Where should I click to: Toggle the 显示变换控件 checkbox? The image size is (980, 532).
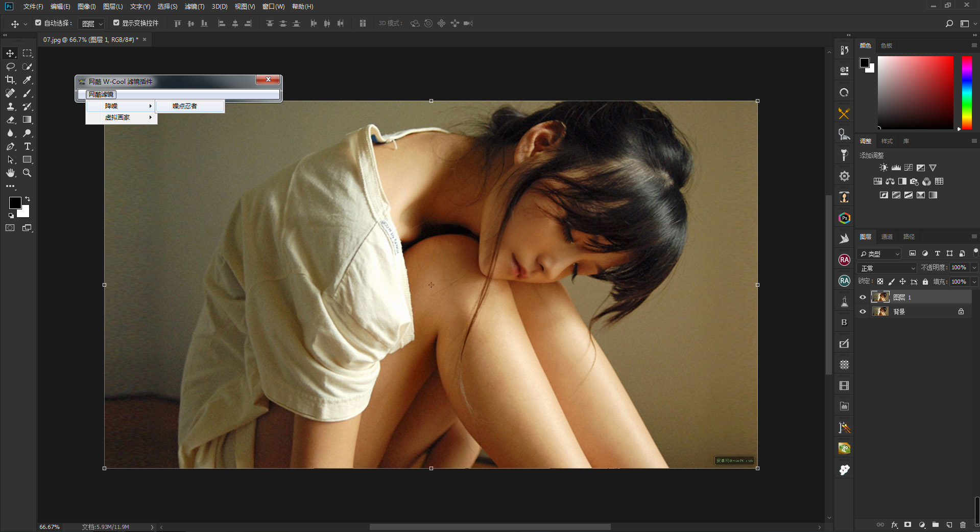[x=116, y=23]
